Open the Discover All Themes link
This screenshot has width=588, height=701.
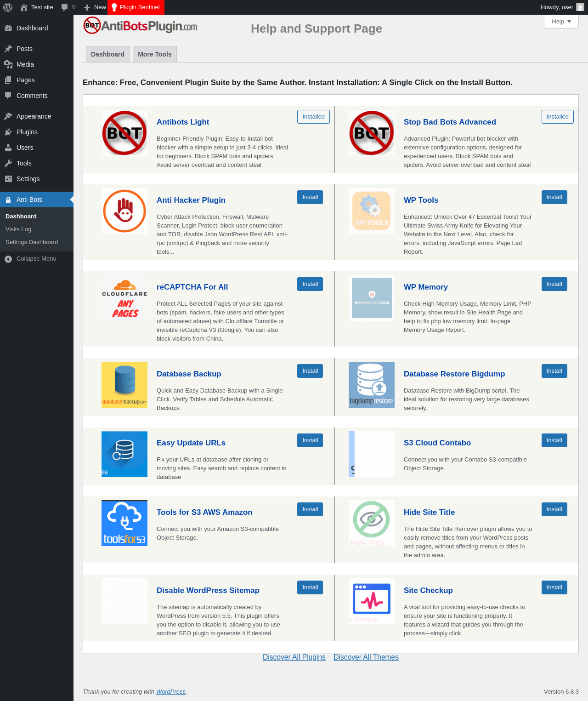pos(366,657)
